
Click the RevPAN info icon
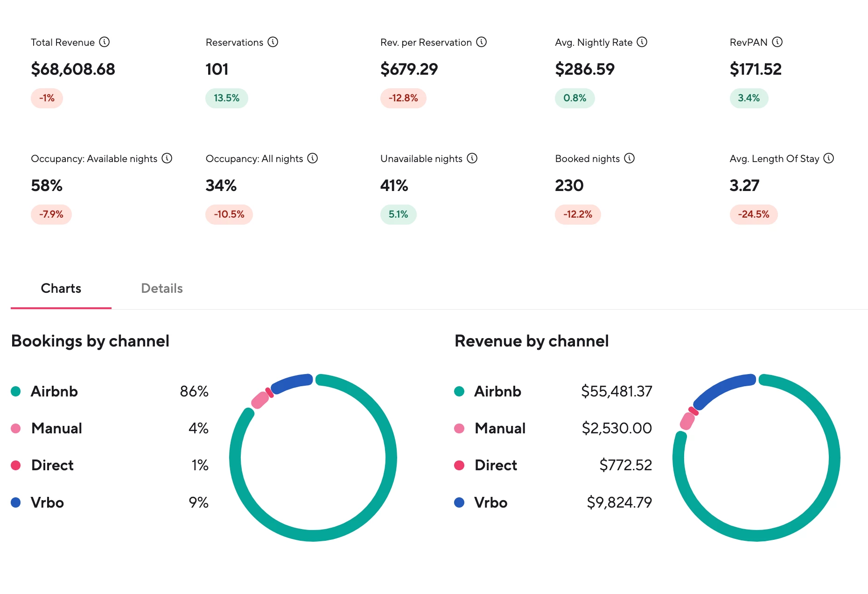click(777, 42)
